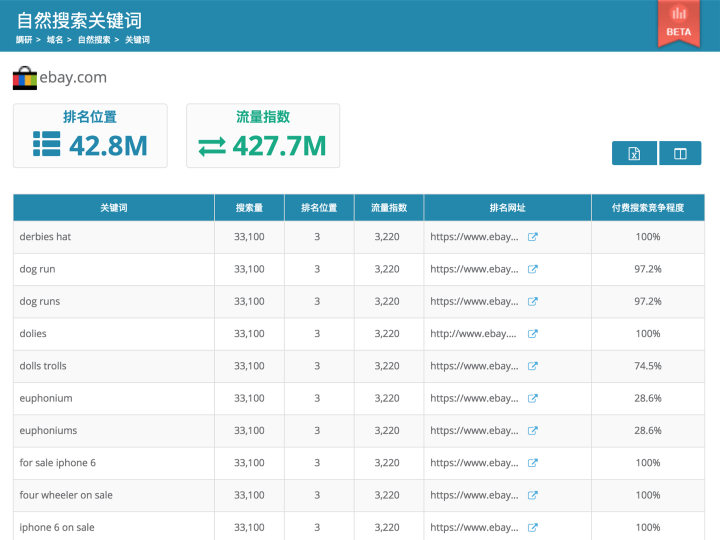Click the traffic index arrows icon
Image resolution: width=720 pixels, height=540 pixels.
(212, 147)
